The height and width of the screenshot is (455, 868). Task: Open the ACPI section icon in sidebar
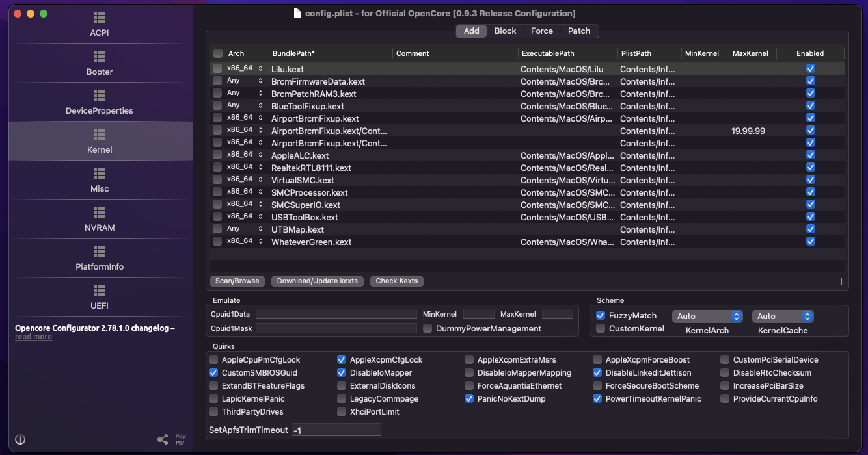pyautogui.click(x=100, y=18)
